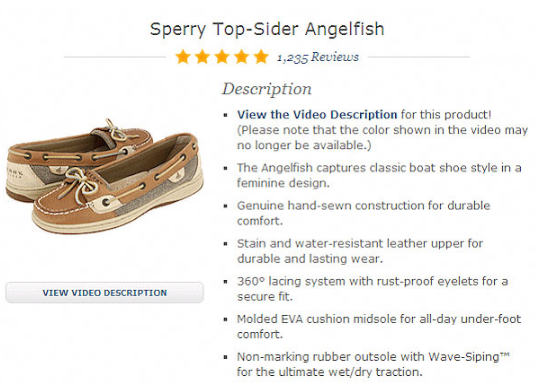Screen dimensions: 537x387
Task: Click the View Video Description button
Action: click(x=104, y=293)
